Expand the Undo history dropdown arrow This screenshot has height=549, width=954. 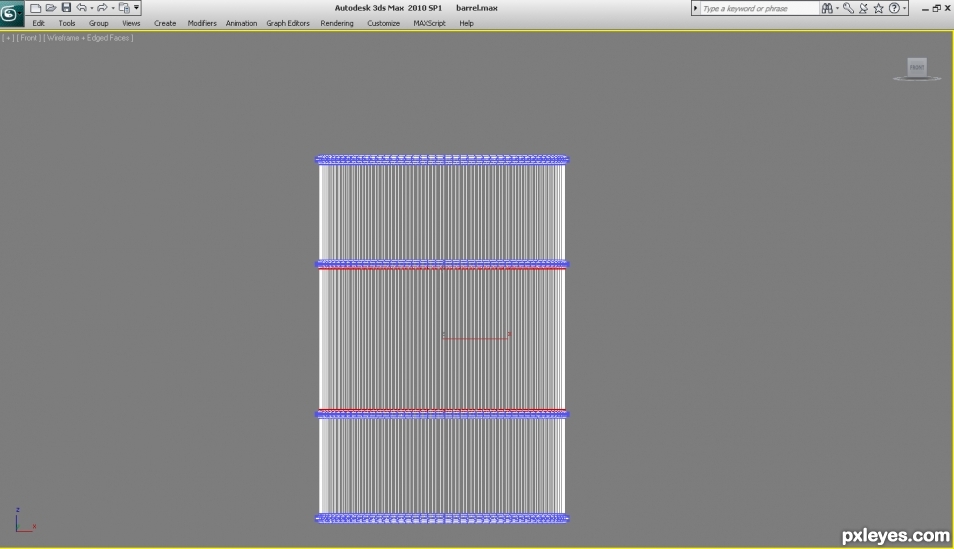pos(92,9)
